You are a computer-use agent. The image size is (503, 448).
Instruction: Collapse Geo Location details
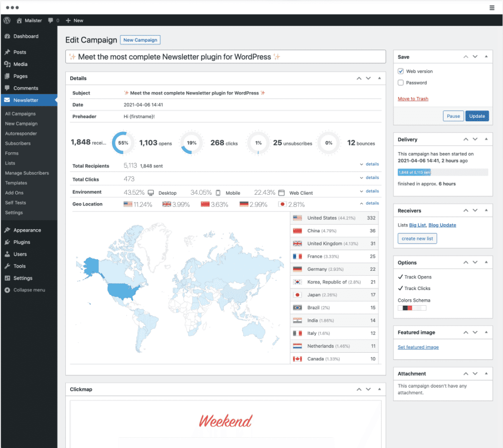coord(369,203)
